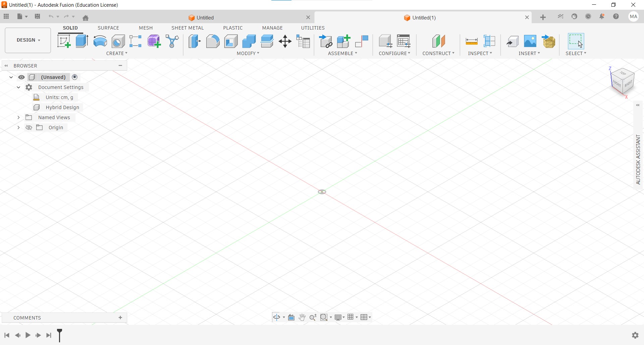Click the Undo icon in the toolbar

[51, 16]
